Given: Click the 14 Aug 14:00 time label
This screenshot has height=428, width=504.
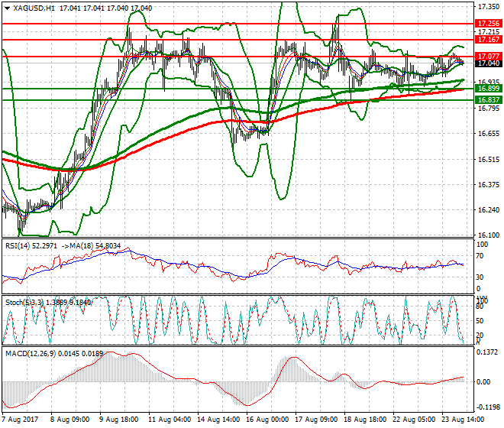Looking at the screenshot, I should click(218, 420).
